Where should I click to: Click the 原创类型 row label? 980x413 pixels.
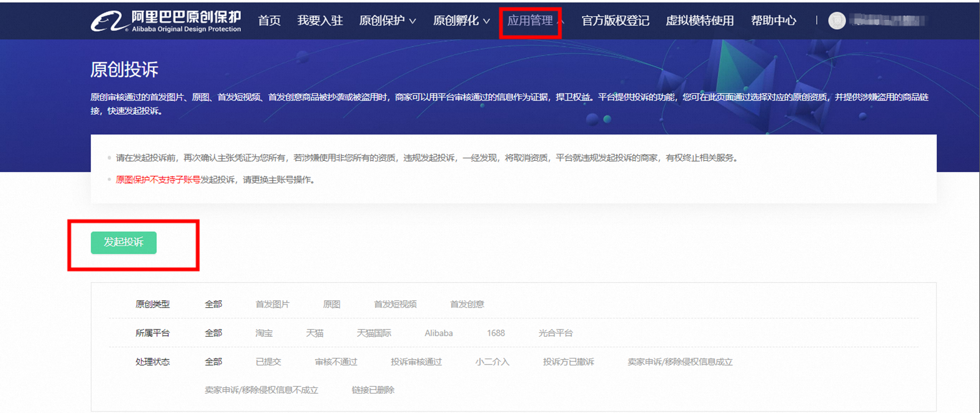(x=152, y=304)
